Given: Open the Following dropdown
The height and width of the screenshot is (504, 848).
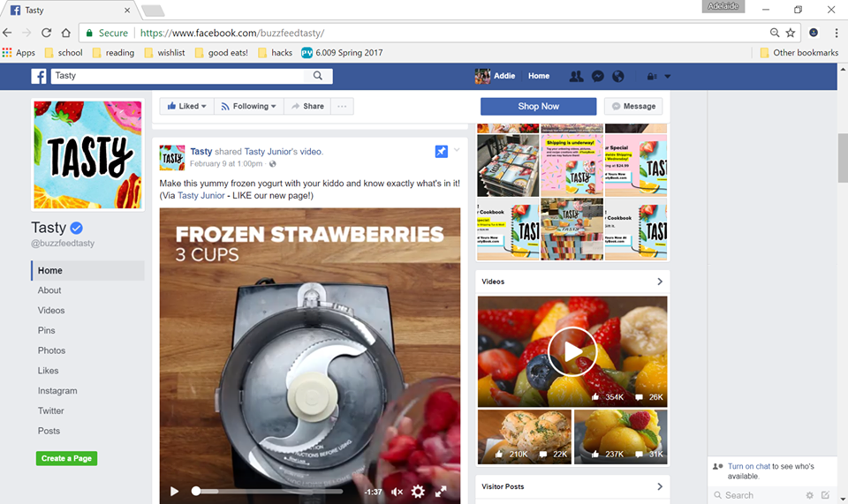Looking at the screenshot, I should tap(249, 107).
